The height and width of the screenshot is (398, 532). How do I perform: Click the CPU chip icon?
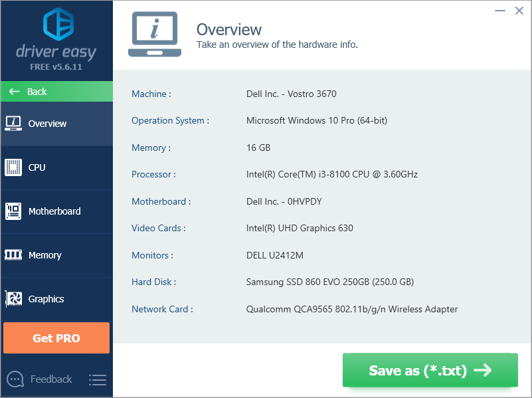coord(13,167)
